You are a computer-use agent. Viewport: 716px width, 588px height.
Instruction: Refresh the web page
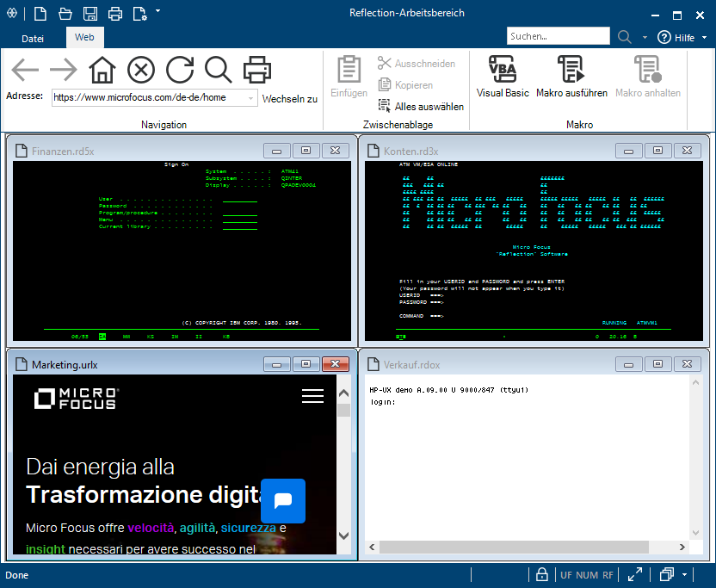coord(180,70)
